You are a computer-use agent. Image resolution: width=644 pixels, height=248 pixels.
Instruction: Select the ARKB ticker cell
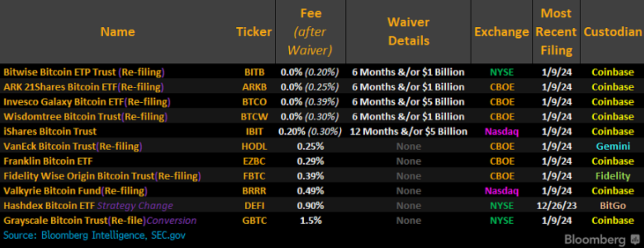tap(255, 87)
